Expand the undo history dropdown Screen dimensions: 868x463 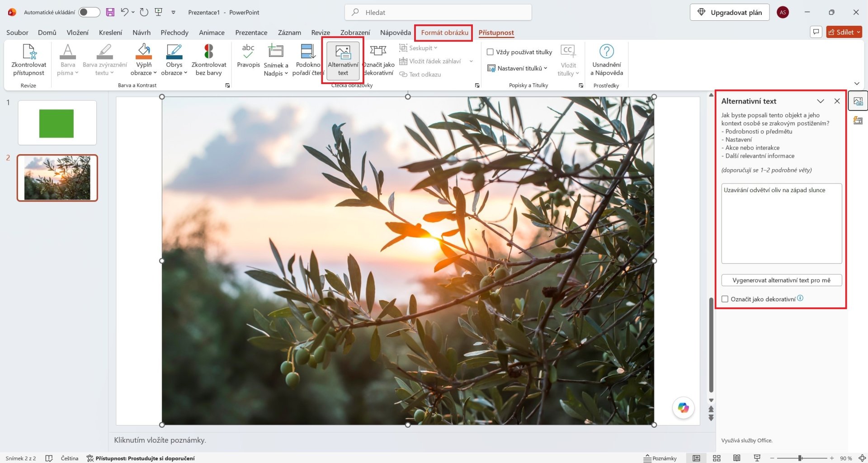click(x=133, y=12)
